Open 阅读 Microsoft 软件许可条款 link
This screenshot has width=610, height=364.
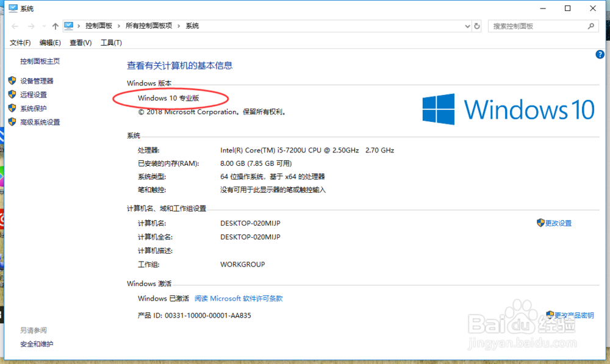click(239, 298)
